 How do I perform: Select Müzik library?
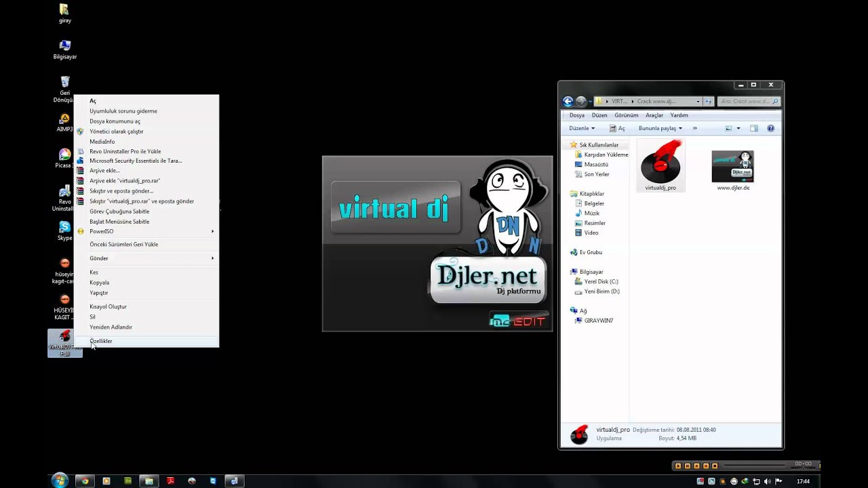click(587, 213)
